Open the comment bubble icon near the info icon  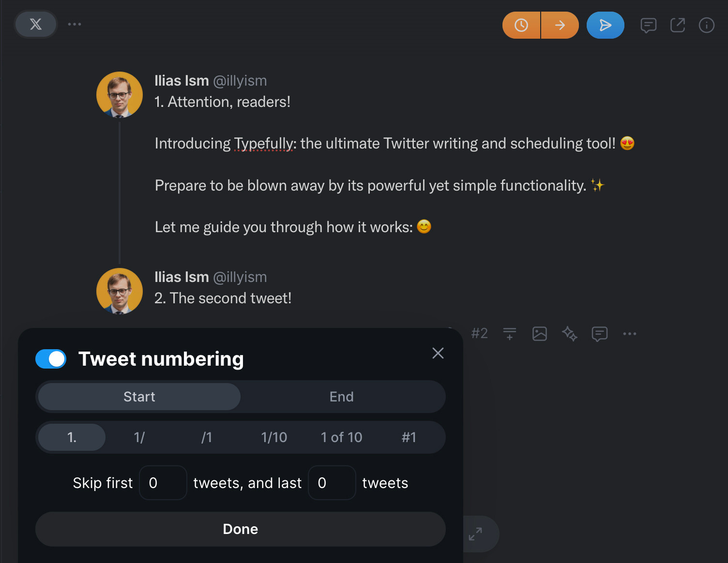[648, 25]
